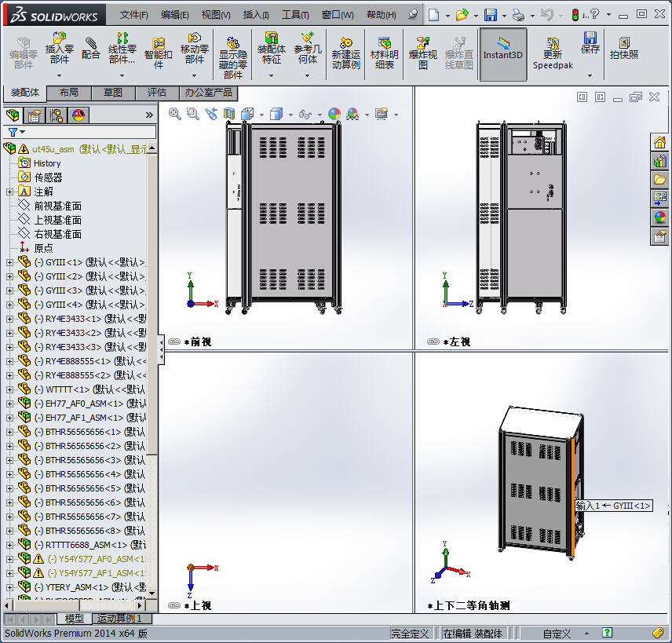Click the 拍快照 snapshot icon
The width and height of the screenshot is (672, 643).
coord(624,48)
